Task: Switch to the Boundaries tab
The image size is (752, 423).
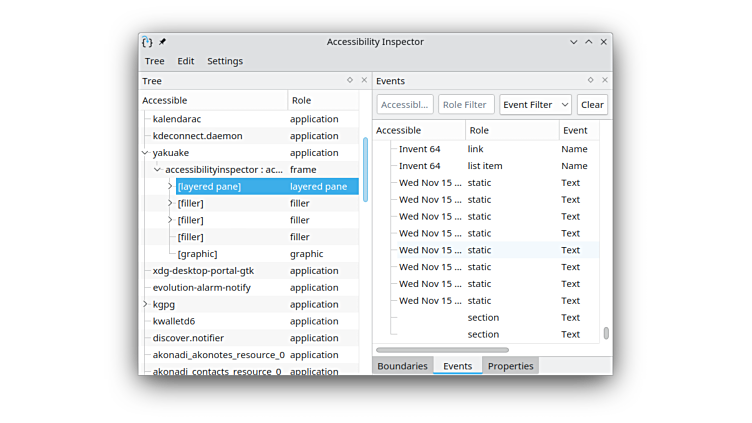Action: (402, 366)
